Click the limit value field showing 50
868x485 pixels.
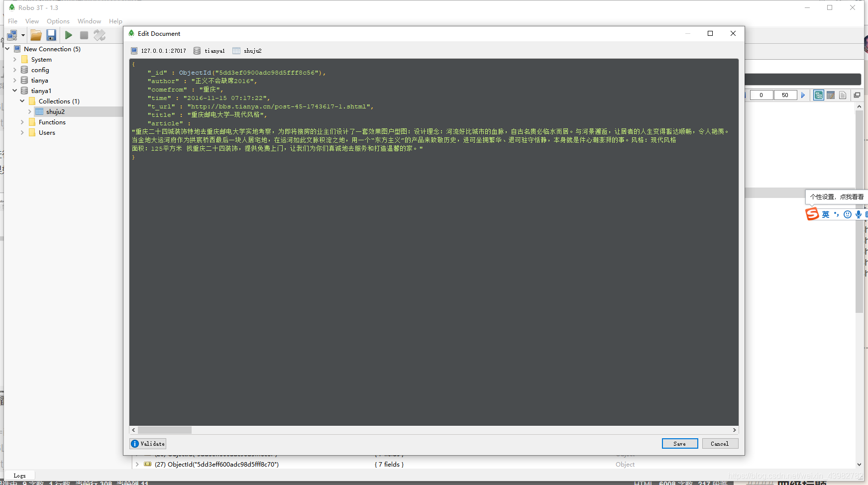[x=785, y=95]
